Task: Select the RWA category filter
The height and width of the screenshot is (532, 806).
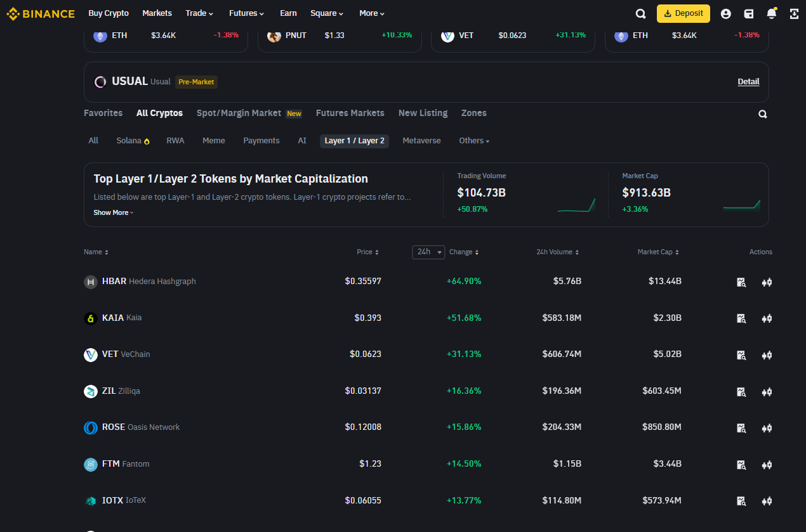Action: coord(176,141)
